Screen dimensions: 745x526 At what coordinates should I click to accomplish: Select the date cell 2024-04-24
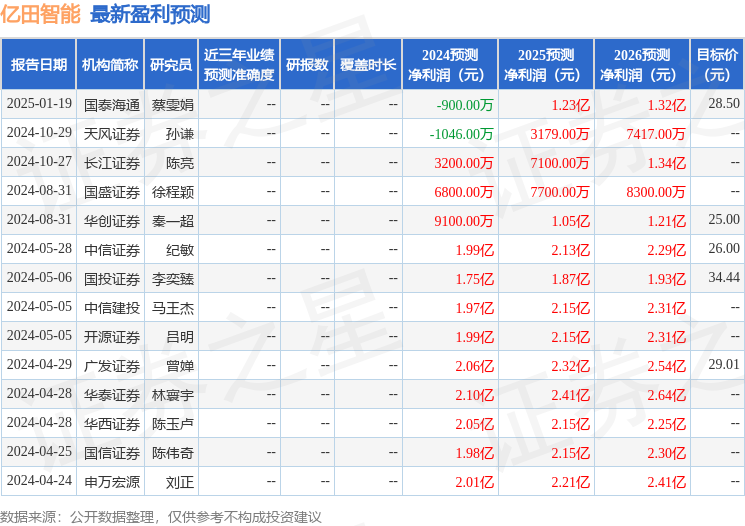coord(39,480)
